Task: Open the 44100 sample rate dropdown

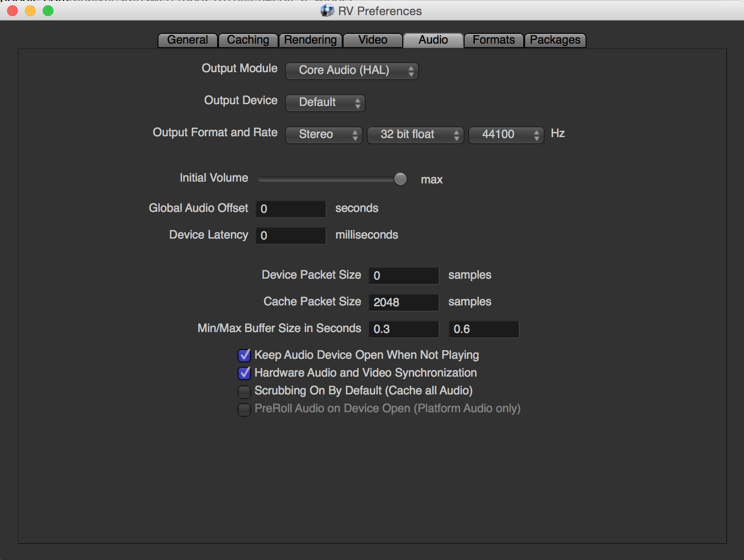Action: tap(506, 135)
